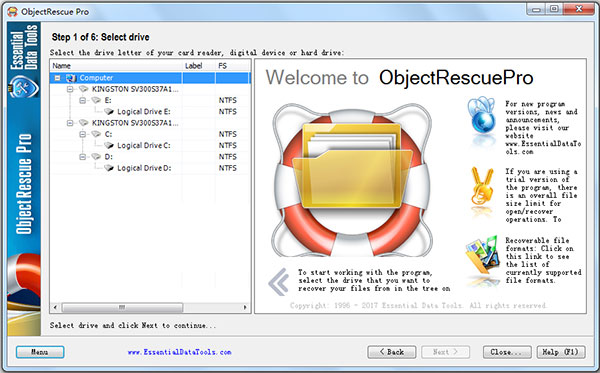The height and width of the screenshot is (373, 600).
Task: Minimize the ObjectRescue Pro window
Action: point(536,9)
